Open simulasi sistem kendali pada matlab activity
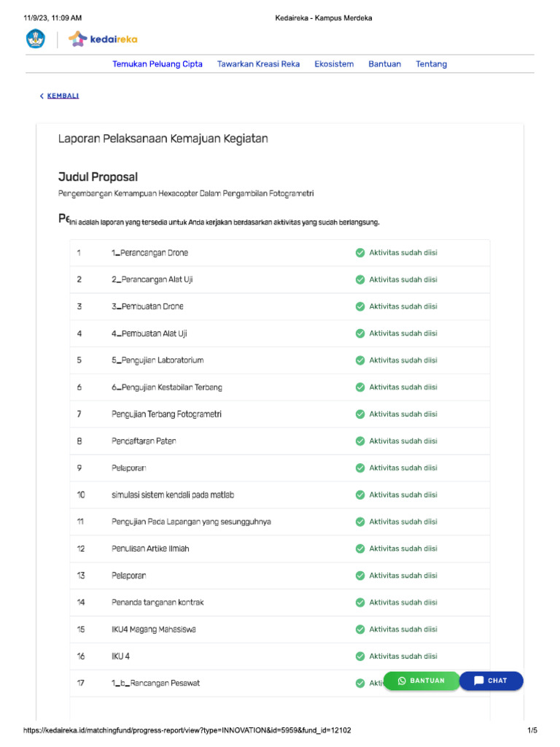 (173, 495)
